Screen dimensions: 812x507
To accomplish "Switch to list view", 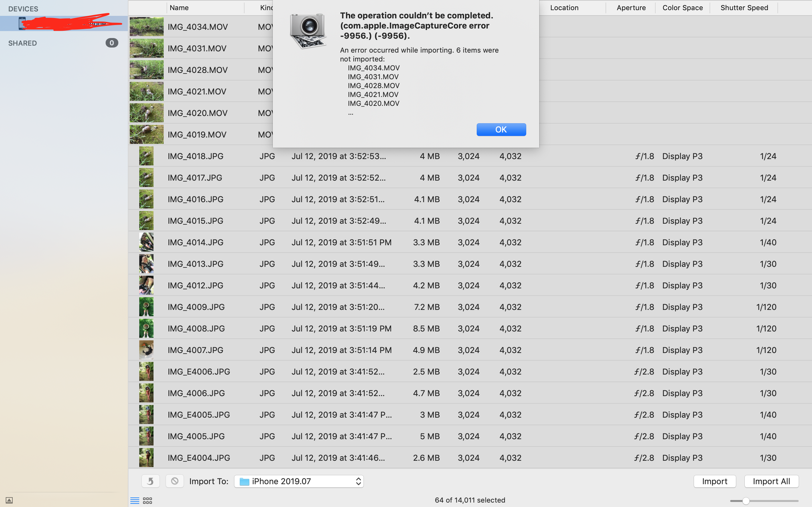I will (134, 501).
